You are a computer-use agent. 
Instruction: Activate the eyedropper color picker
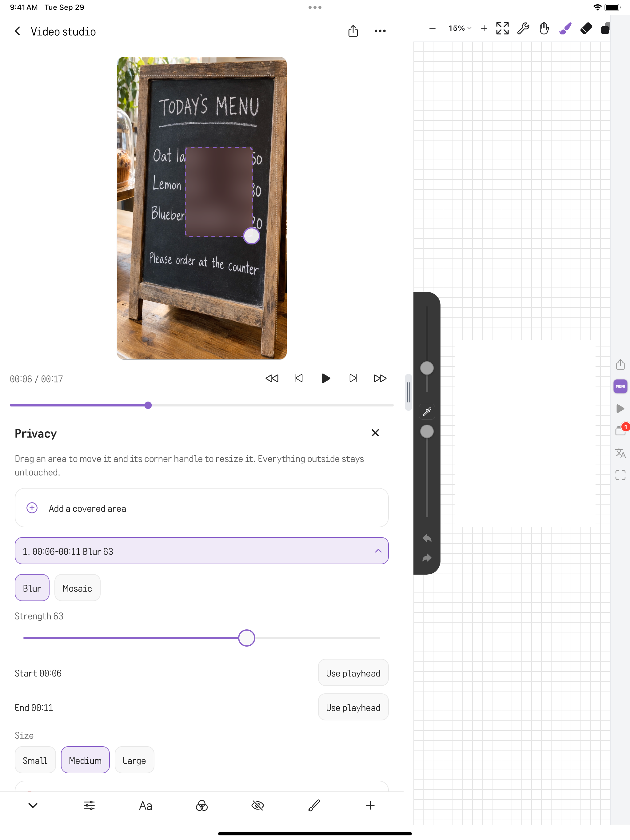(x=427, y=412)
